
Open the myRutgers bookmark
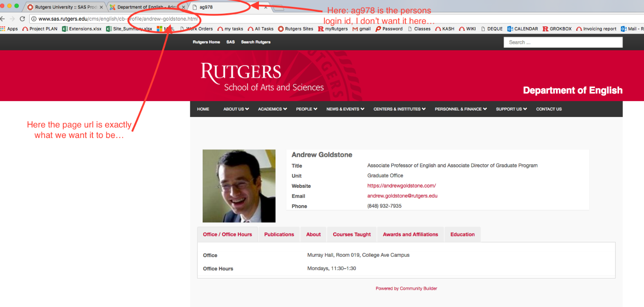coord(333,29)
